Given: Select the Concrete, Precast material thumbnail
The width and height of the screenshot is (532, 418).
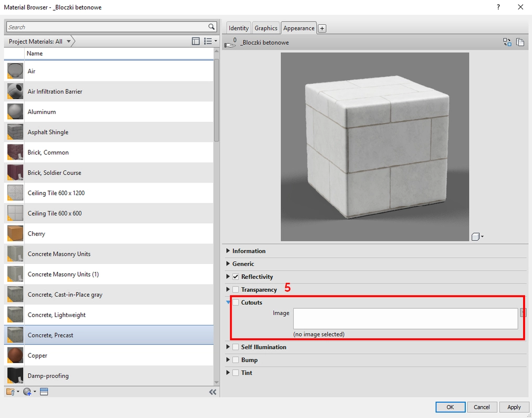Looking at the screenshot, I should [15, 335].
